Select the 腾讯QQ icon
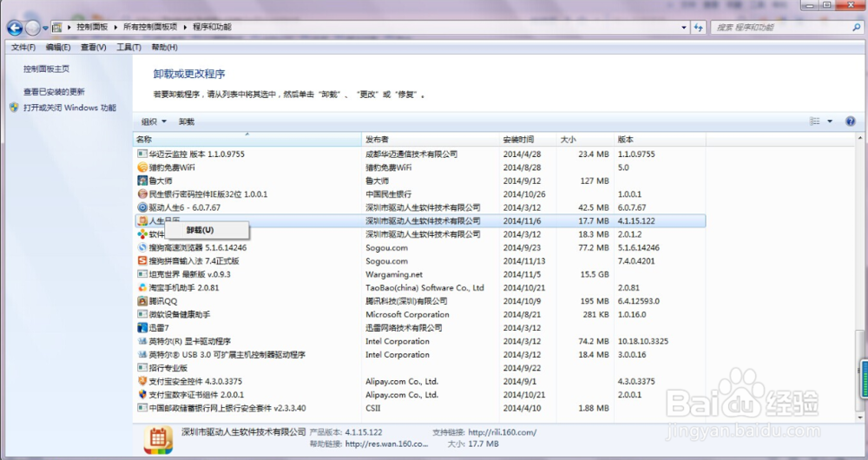The height and width of the screenshot is (460, 868). (142, 301)
